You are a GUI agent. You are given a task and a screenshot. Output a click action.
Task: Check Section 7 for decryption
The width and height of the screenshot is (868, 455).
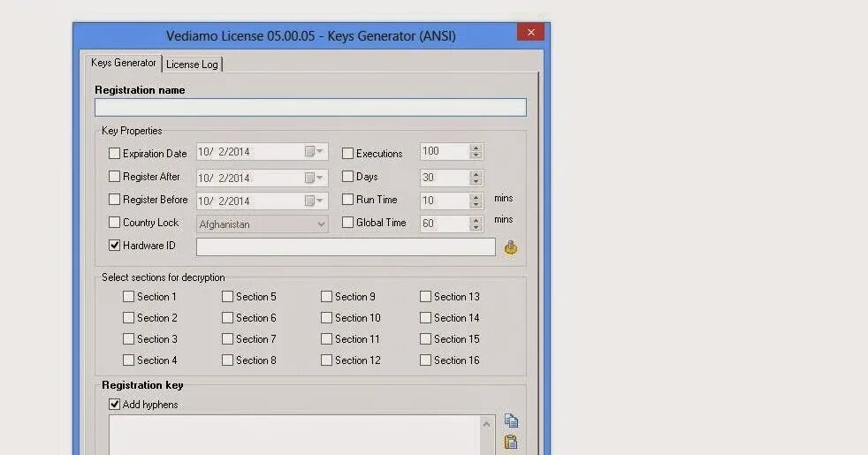coord(227,338)
